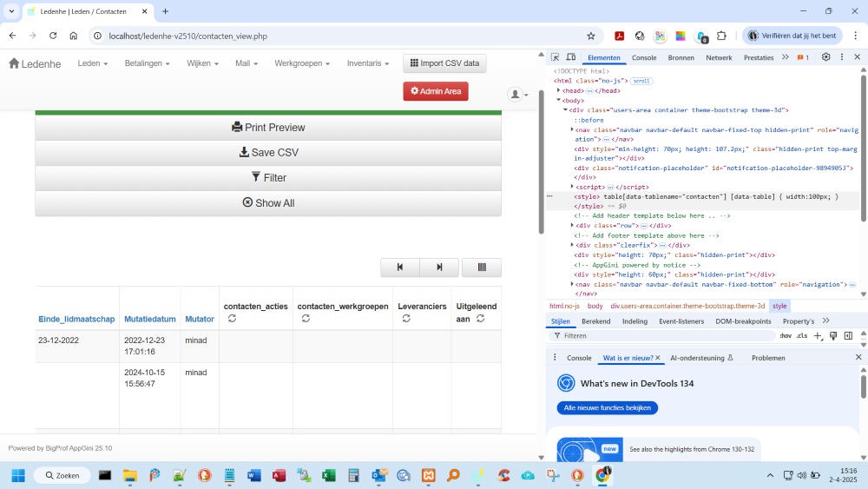This screenshot has width=868, height=489.
Task: Open Windows Start menu
Action: point(18,475)
